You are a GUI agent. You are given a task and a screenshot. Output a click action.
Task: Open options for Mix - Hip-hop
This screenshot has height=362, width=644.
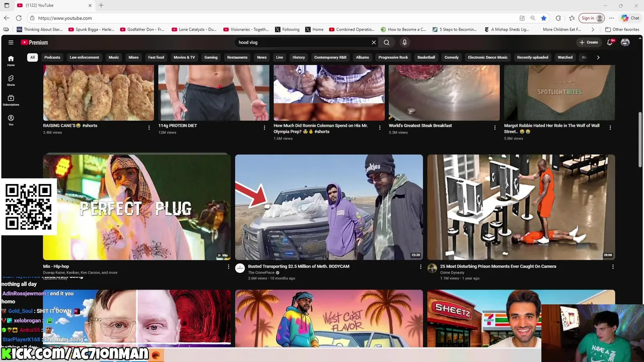point(228,267)
